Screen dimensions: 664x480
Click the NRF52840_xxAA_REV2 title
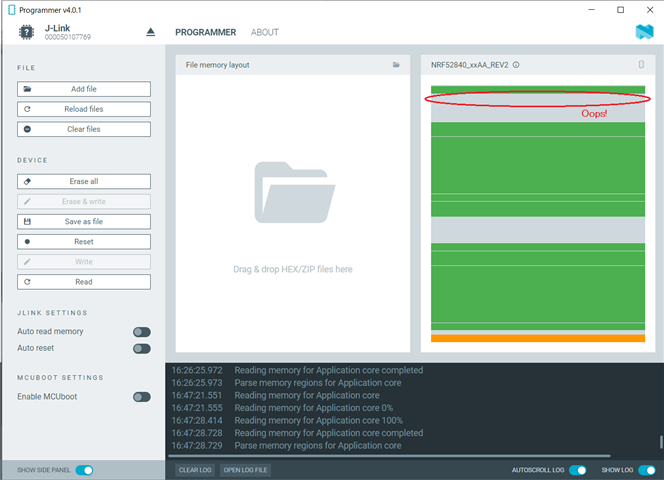tap(469, 65)
